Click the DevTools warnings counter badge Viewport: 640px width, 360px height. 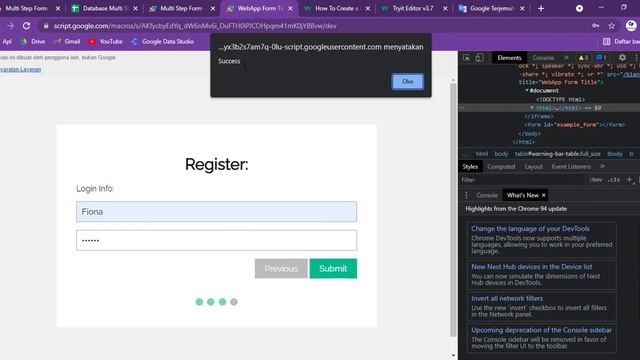tap(583, 58)
